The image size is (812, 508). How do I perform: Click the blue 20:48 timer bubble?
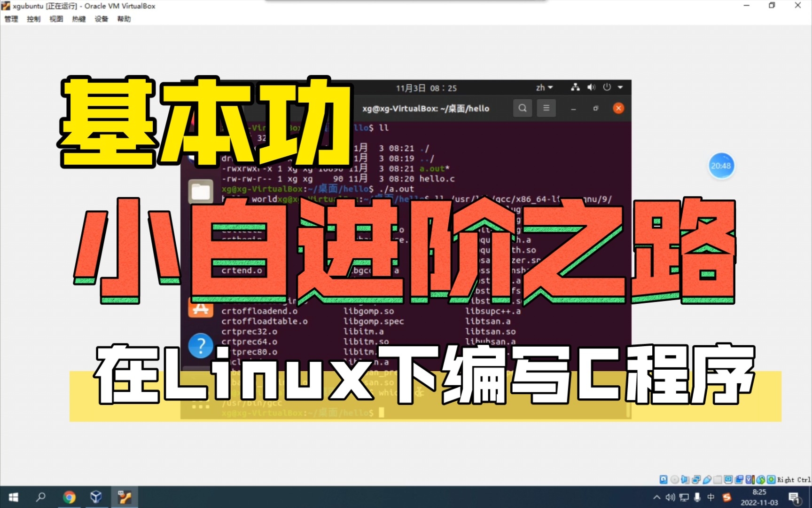click(x=721, y=166)
